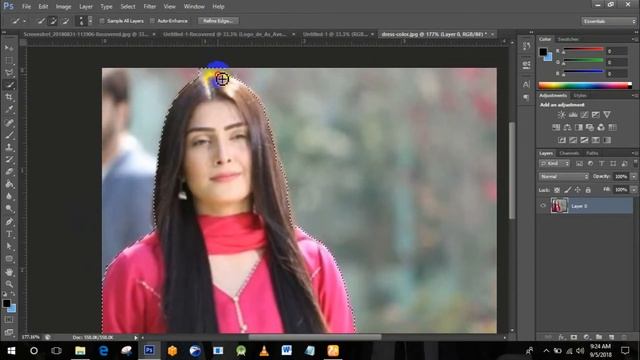640x360 pixels.
Task: Select the Rectangular Marquee tool
Action: pyautogui.click(x=9, y=60)
